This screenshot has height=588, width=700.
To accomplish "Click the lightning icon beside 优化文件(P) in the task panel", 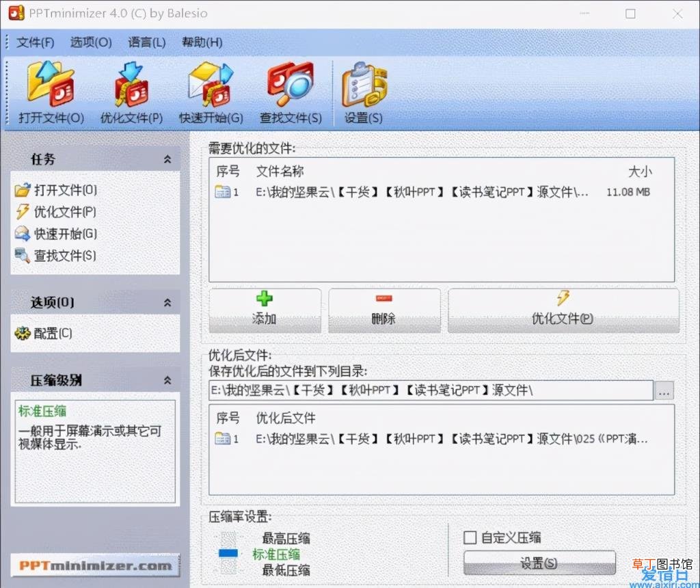I will click(23, 212).
